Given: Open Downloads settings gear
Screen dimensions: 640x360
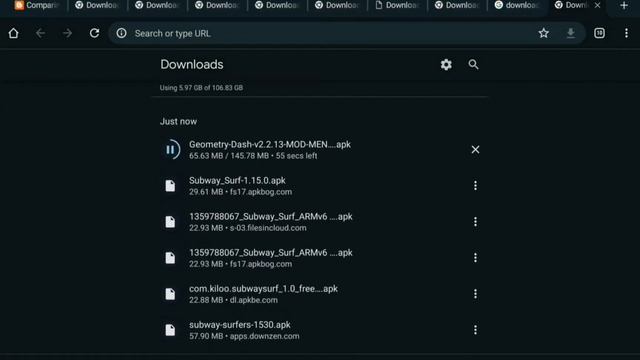Looking at the screenshot, I should click(446, 64).
